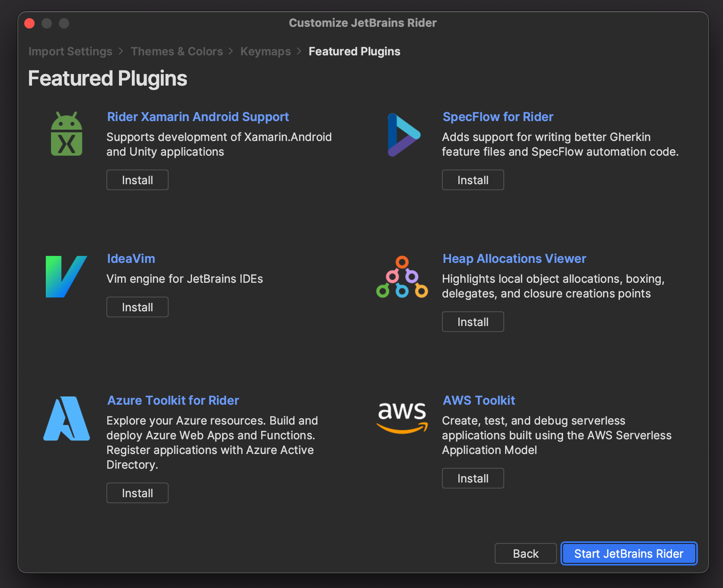Go to Keymaps breadcrumb step
723x588 pixels.
(x=266, y=51)
